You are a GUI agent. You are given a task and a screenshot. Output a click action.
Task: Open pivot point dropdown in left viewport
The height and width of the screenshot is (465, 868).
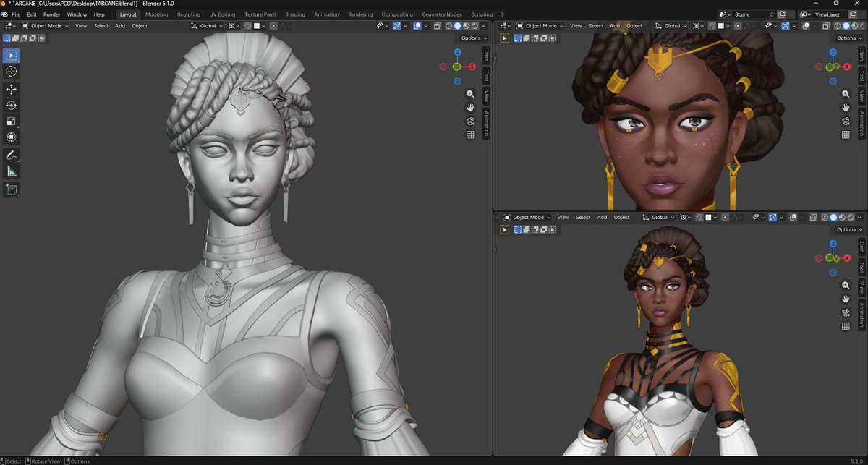click(x=234, y=26)
